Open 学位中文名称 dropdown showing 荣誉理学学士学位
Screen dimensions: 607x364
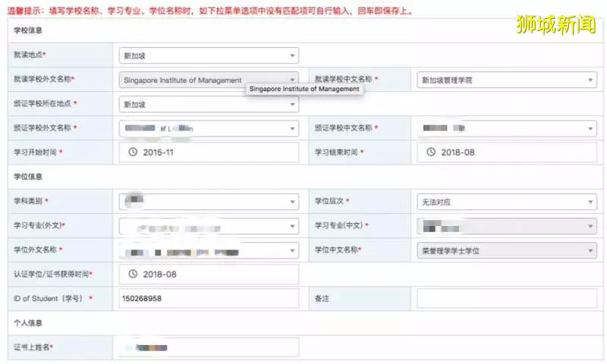507,250
